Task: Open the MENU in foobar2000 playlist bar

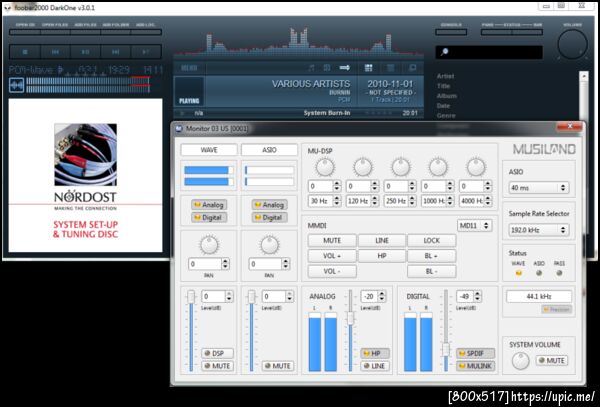Action: coord(189,68)
